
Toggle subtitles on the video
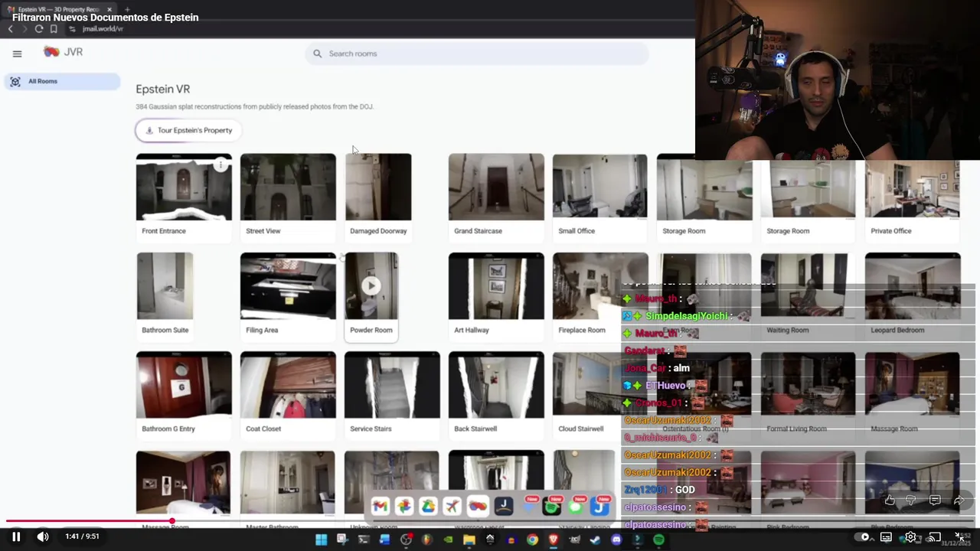(886, 537)
